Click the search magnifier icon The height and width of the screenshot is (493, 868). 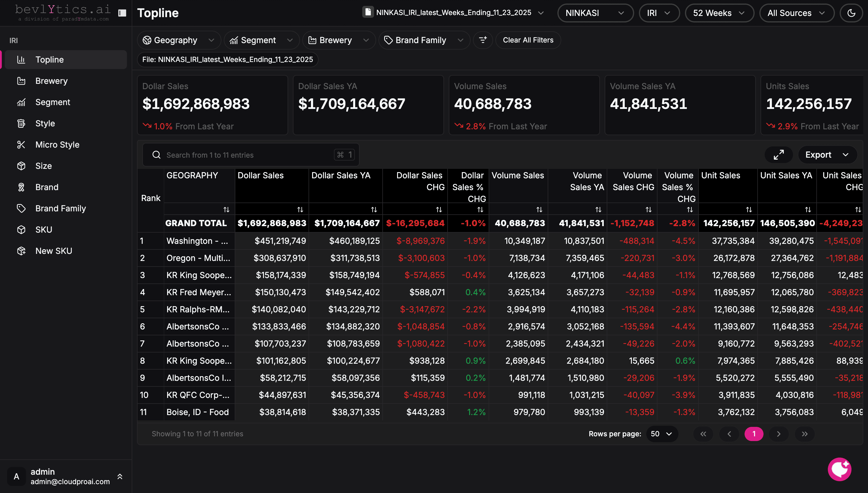156,155
